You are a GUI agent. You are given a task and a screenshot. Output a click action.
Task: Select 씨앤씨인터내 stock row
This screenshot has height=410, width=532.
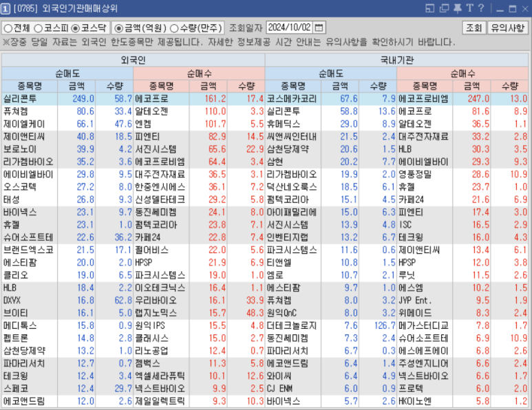click(293, 137)
